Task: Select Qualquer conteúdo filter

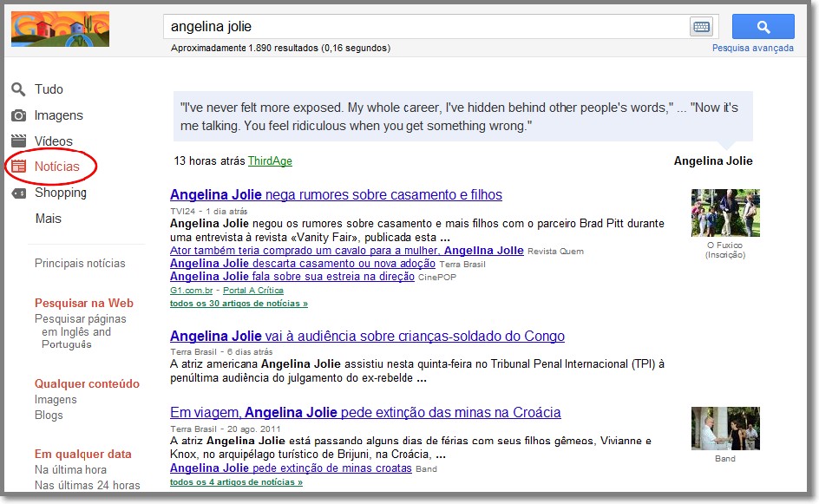Action: tap(88, 384)
